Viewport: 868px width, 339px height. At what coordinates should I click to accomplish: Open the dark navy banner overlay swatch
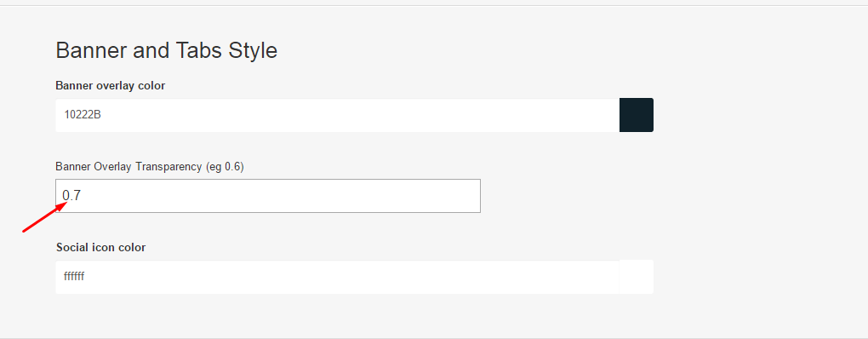(636, 115)
